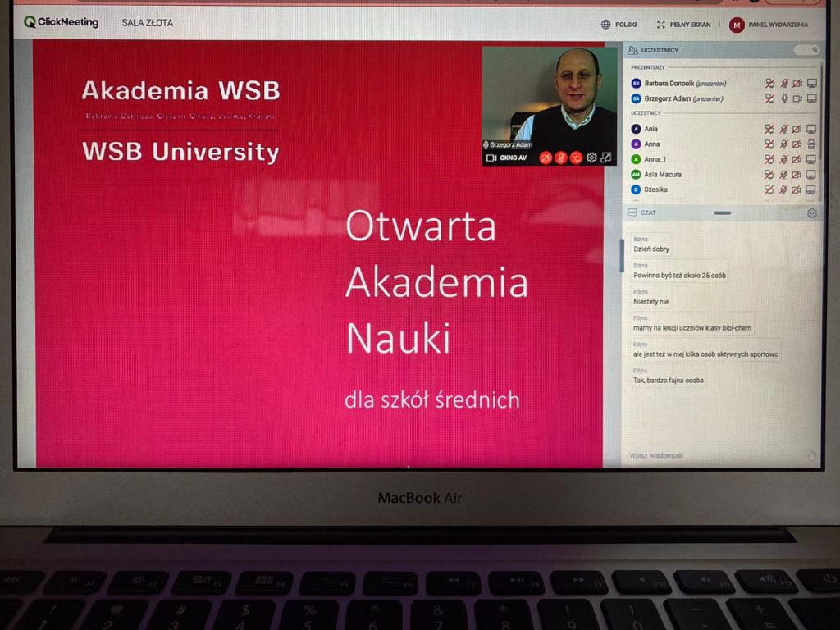Collapse the CZAT panel using the handle
The height and width of the screenshot is (630, 840).
[722, 212]
